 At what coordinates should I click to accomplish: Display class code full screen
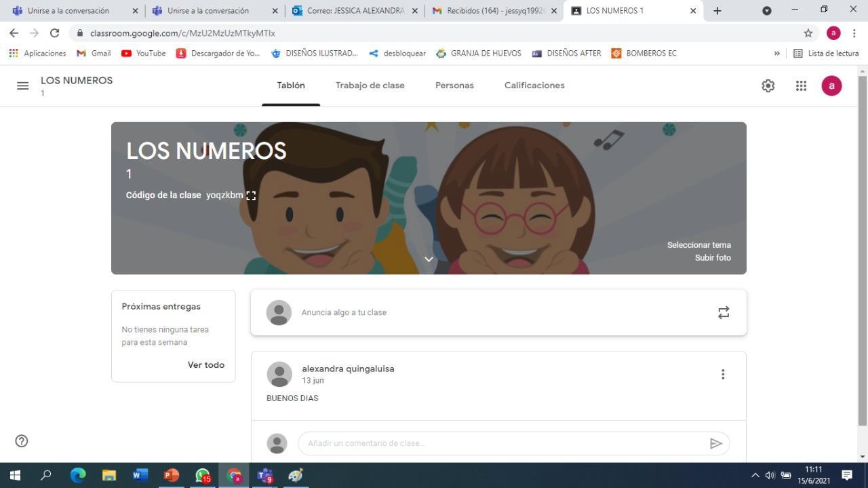point(251,195)
